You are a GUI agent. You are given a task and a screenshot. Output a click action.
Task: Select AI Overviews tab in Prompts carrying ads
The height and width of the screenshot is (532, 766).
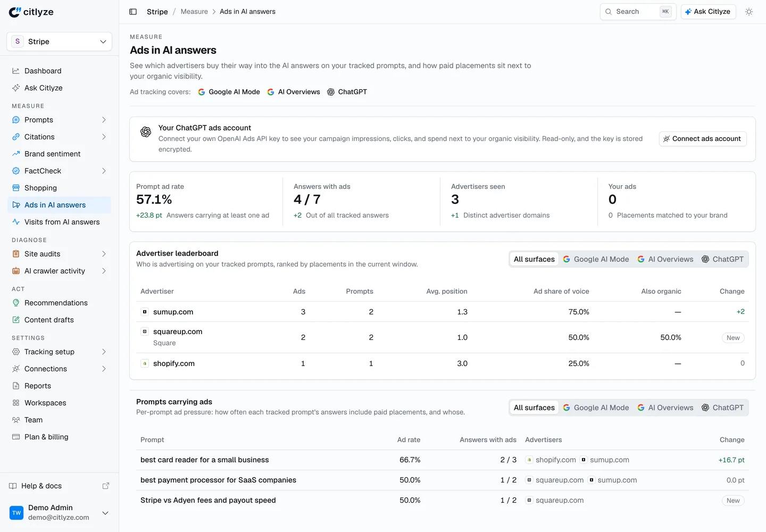click(x=665, y=408)
